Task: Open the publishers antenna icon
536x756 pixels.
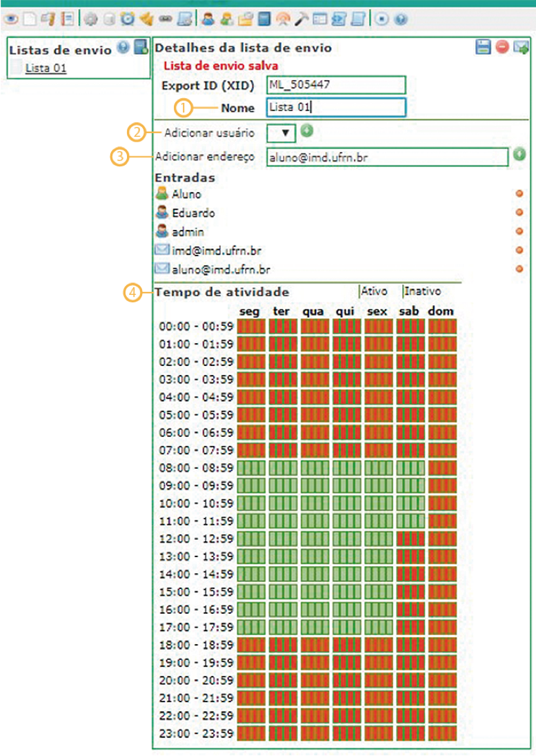Action: (x=283, y=19)
